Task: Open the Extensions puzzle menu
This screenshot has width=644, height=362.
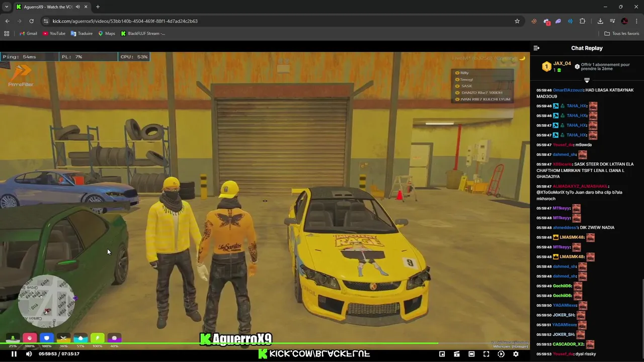Action: point(583,21)
